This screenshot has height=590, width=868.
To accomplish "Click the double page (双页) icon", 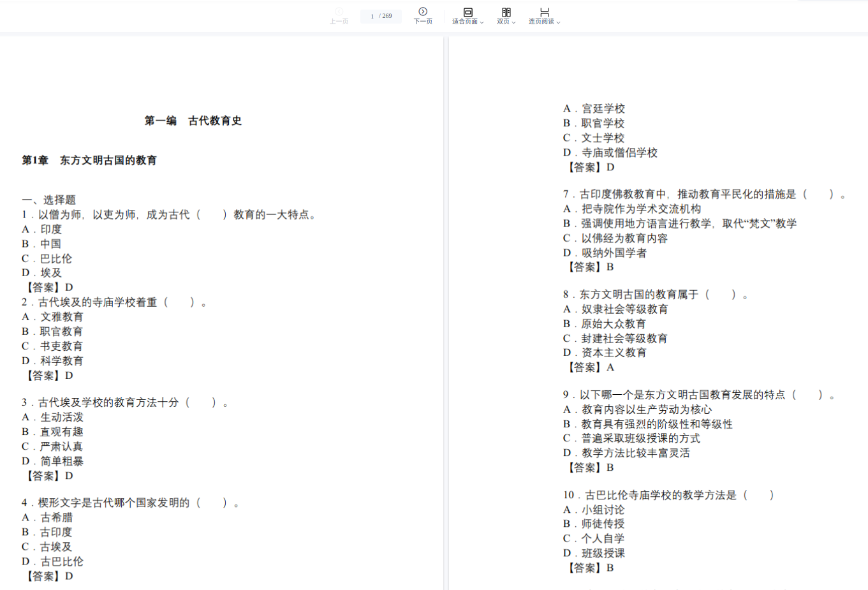I will click(506, 12).
